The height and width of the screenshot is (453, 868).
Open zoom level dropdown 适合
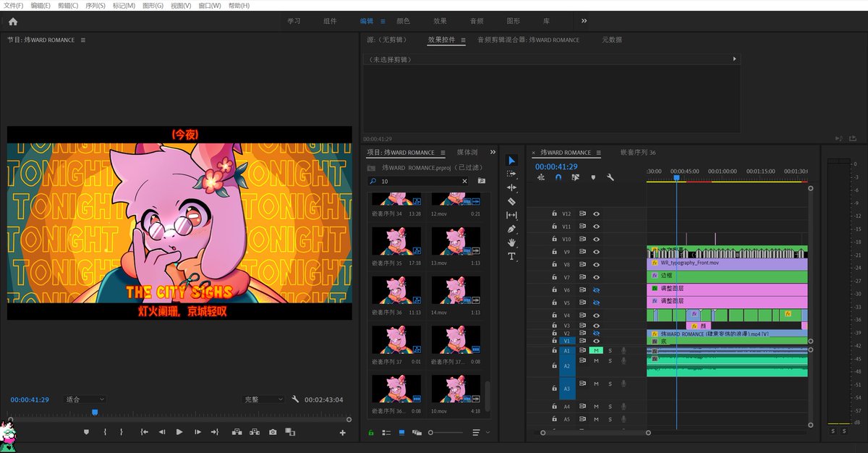85,399
